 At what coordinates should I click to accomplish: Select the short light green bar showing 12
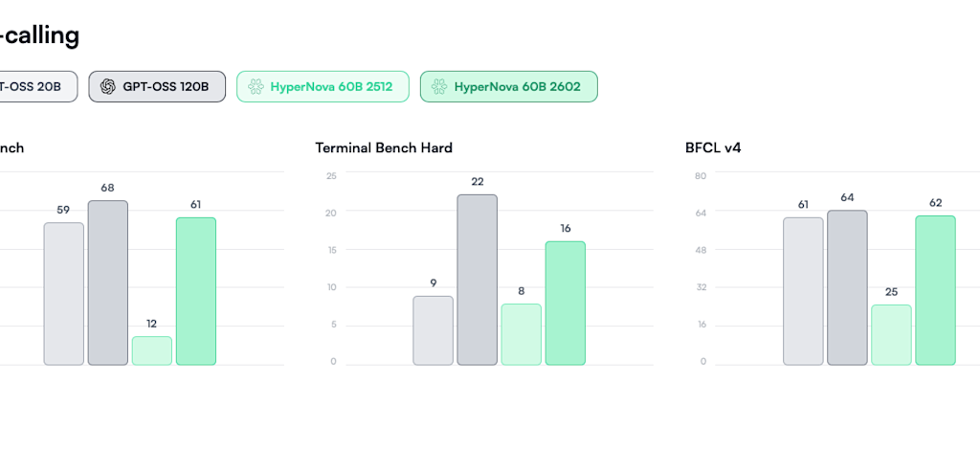coord(151,350)
